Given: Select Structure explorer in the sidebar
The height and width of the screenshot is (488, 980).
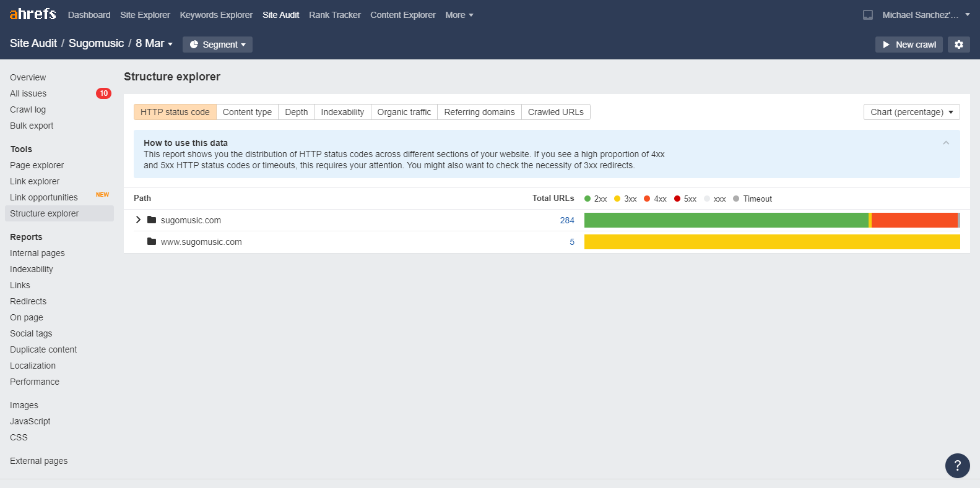Looking at the screenshot, I should click(59, 213).
